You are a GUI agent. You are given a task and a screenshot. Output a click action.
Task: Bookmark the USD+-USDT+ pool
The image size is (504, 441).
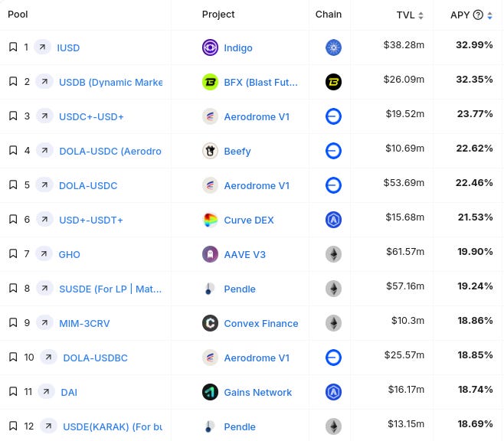pos(13,220)
